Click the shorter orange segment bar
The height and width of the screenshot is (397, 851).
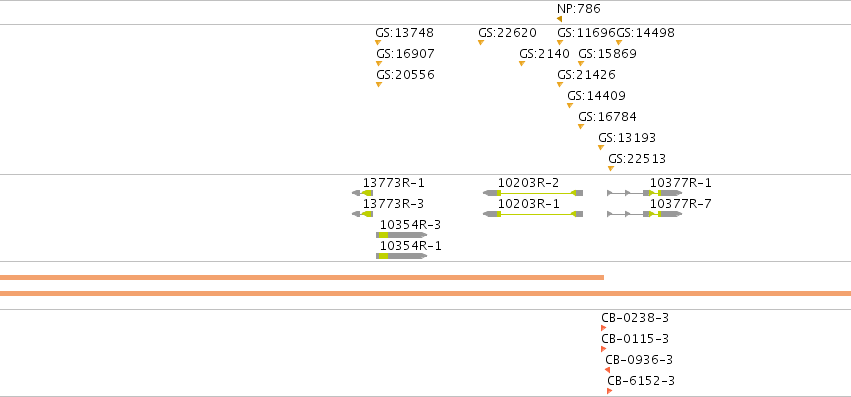[x=302, y=278]
